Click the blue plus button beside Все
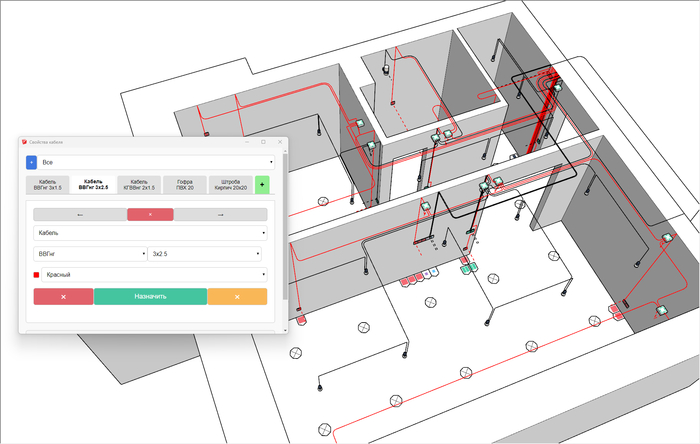This screenshot has width=700, height=444. tap(30, 161)
